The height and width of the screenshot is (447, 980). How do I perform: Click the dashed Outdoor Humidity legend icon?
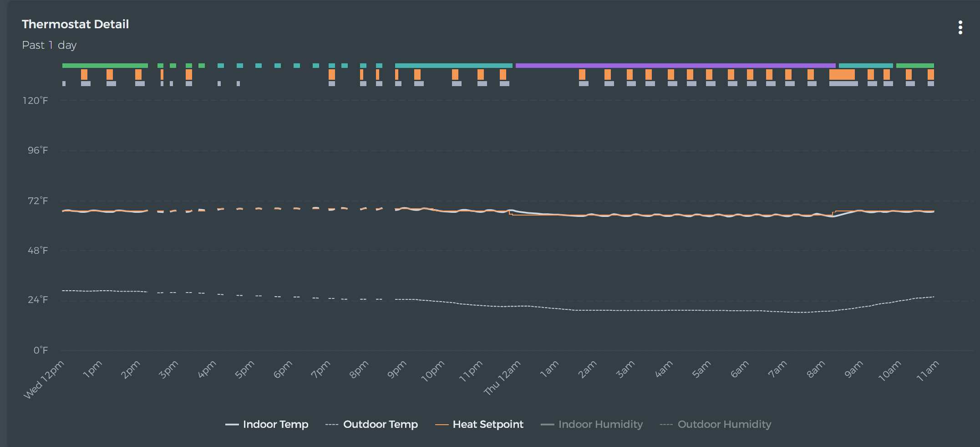[666, 425]
